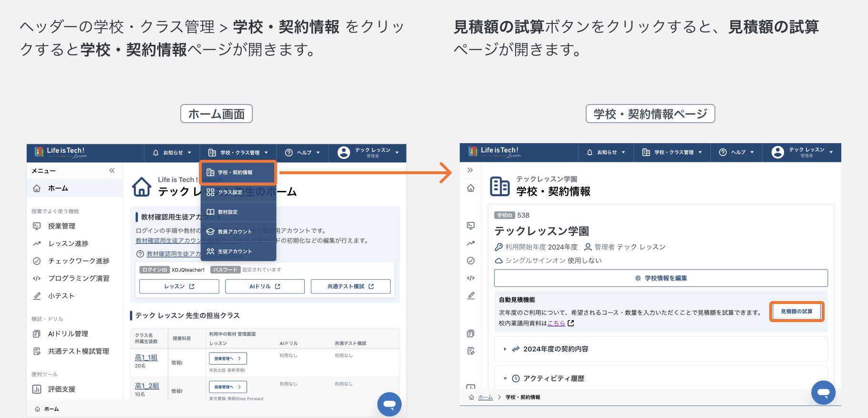Open AIドリル管理 icon item in the sidebar
The width and height of the screenshot is (868, 418).
[60, 334]
